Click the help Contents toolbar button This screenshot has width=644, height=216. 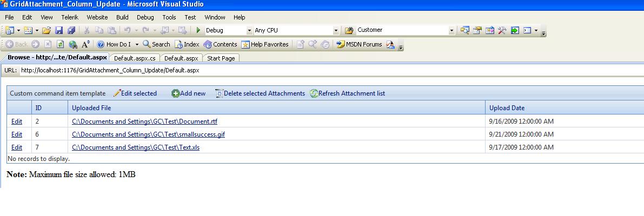220,44
